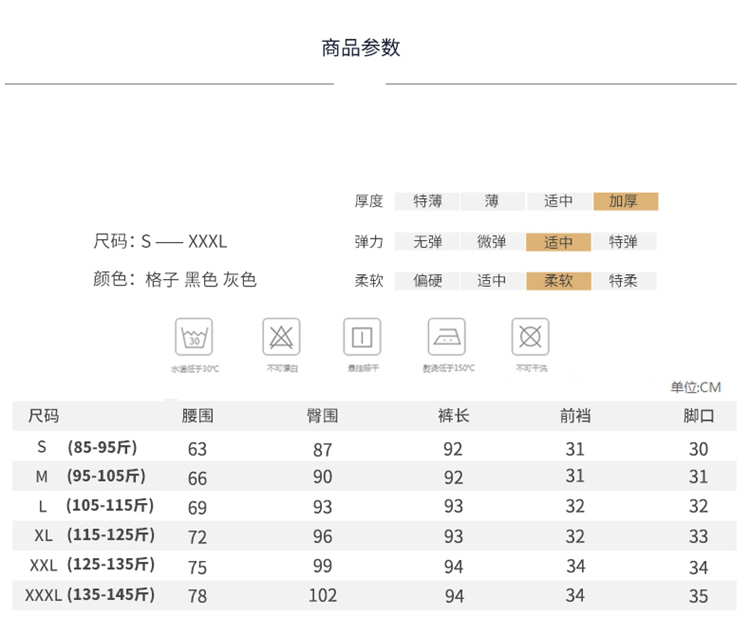Click the wash below 30°C icon

[x=194, y=337]
